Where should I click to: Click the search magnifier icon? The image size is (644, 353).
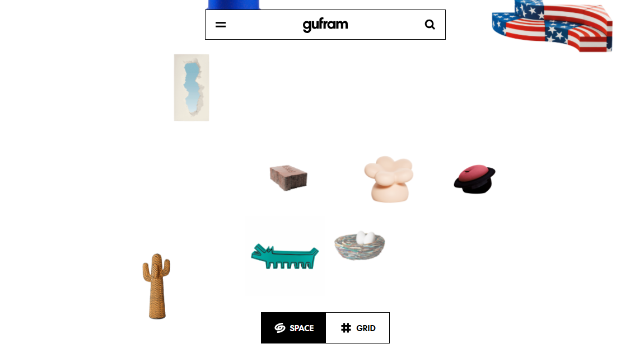click(x=430, y=25)
